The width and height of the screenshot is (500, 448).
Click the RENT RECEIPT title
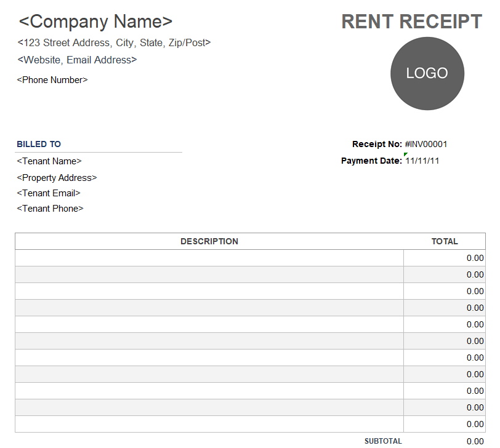coord(411,22)
